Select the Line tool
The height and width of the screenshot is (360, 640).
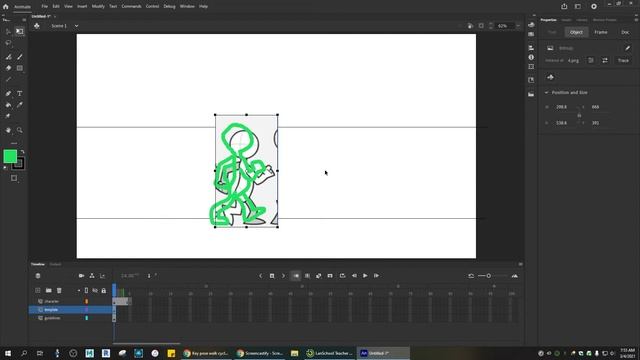point(8,80)
